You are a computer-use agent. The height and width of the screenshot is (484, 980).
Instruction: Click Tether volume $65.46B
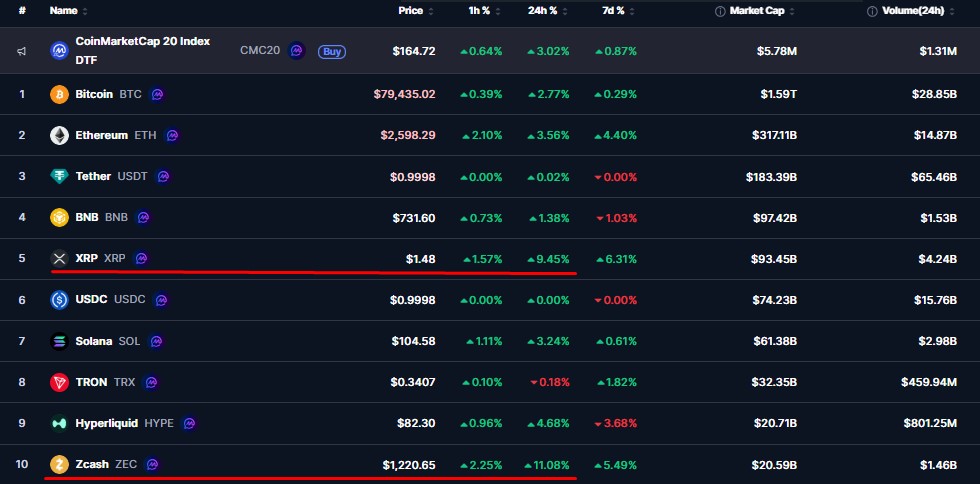(934, 177)
